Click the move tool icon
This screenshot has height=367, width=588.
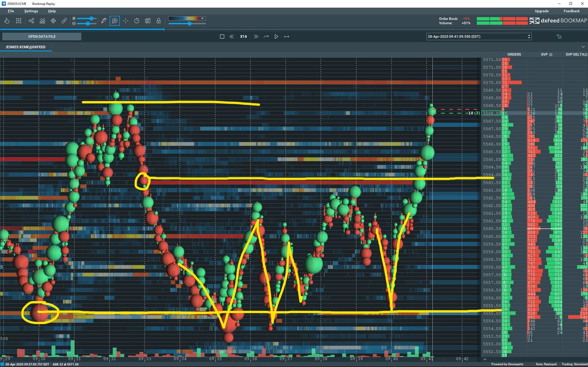[53, 21]
